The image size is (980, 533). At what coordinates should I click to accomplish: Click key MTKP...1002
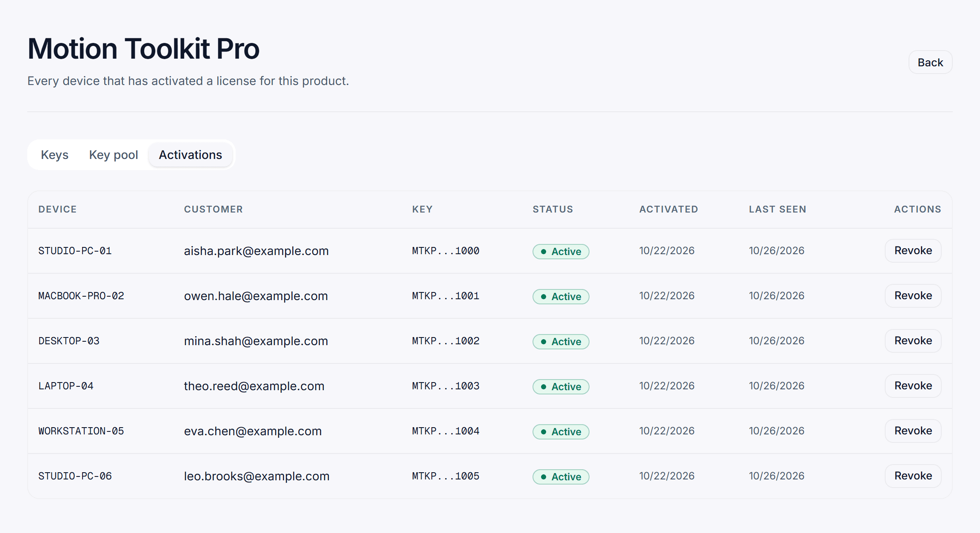446,341
